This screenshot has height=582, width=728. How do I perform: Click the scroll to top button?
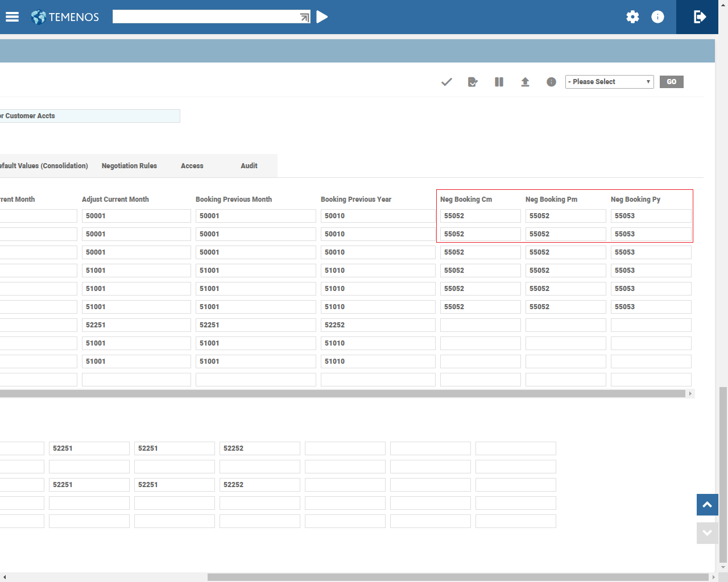pyautogui.click(x=707, y=505)
